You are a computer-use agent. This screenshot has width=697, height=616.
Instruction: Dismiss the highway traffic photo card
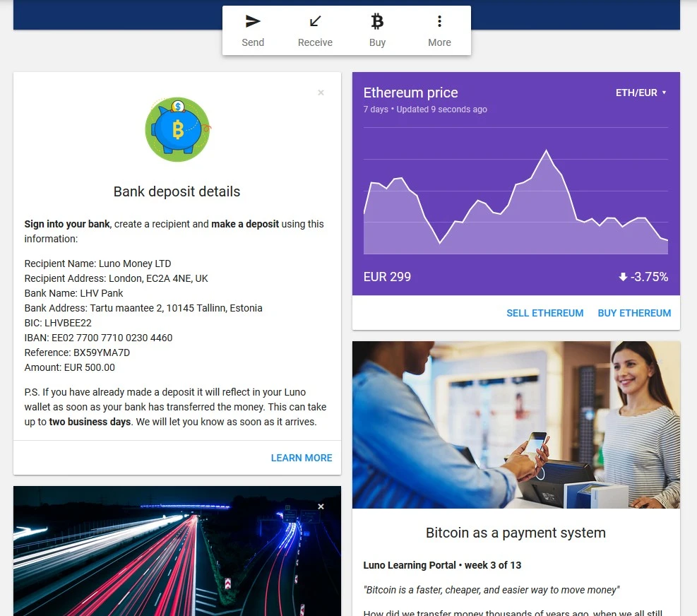point(321,506)
